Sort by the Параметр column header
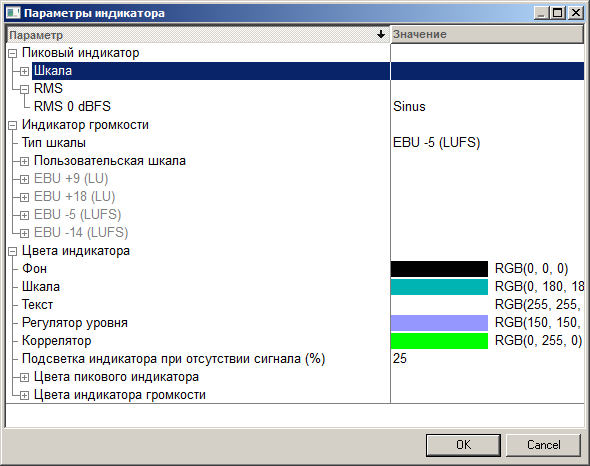Image resolution: width=590 pixels, height=466 pixels. point(198,35)
